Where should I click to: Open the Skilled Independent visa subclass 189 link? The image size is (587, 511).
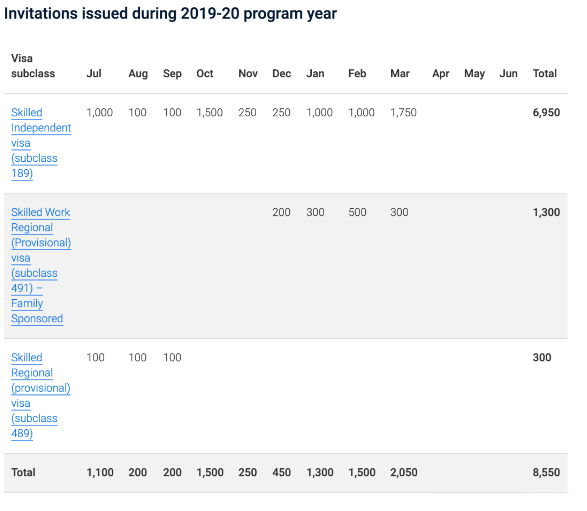41,143
